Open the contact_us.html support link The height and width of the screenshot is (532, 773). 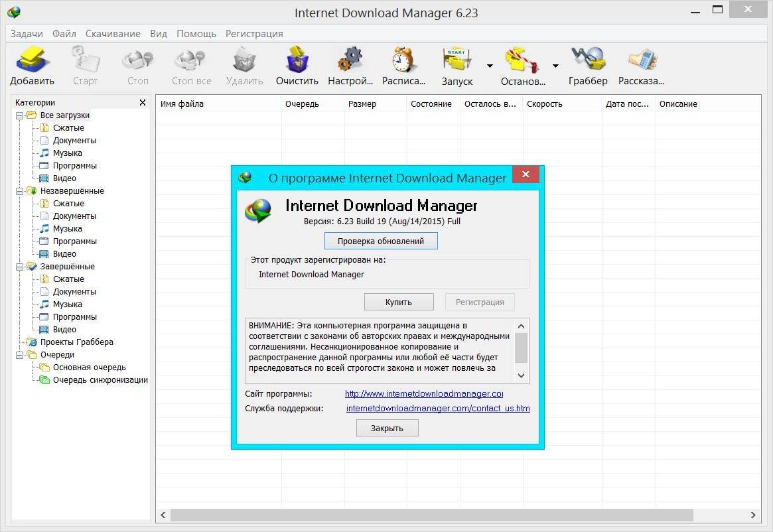438,408
